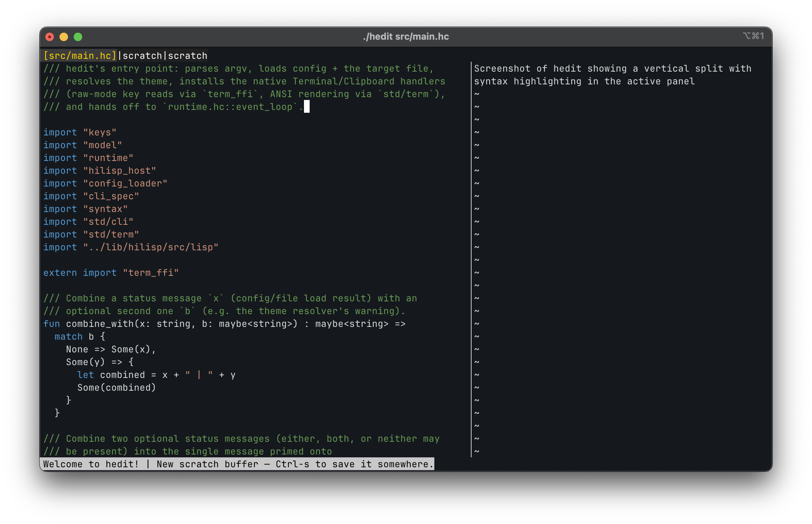This screenshot has height=524, width=812.
Task: Click the ⌥⌘1 shortcut indicator in title bar
Action: [753, 36]
